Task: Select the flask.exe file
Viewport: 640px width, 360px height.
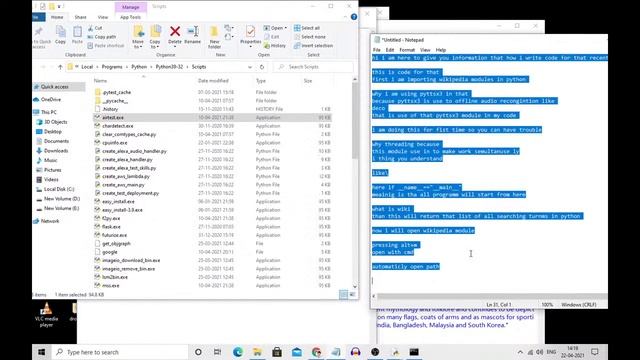Action: [111, 227]
